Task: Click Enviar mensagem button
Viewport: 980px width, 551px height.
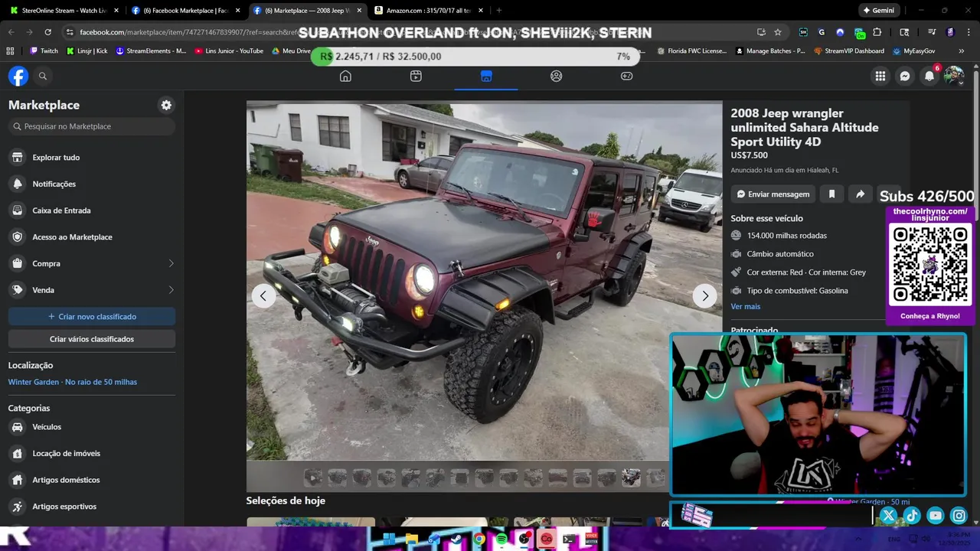Action: pyautogui.click(x=773, y=194)
